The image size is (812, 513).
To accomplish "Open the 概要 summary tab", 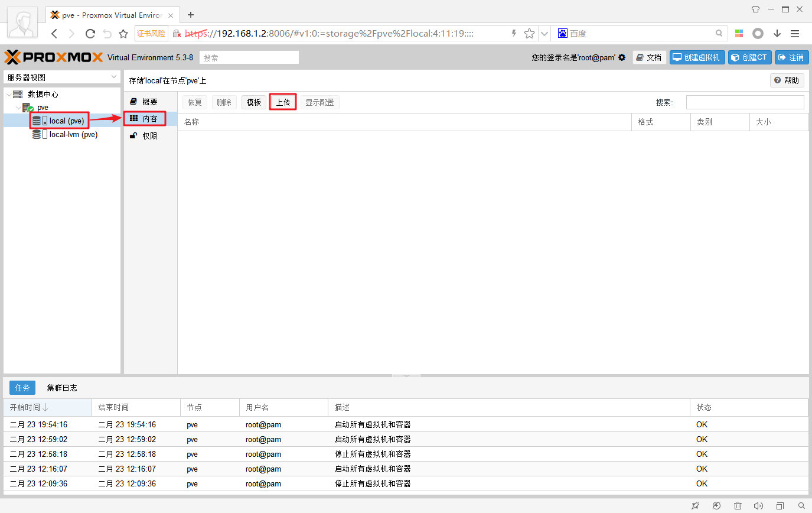I will (x=150, y=102).
